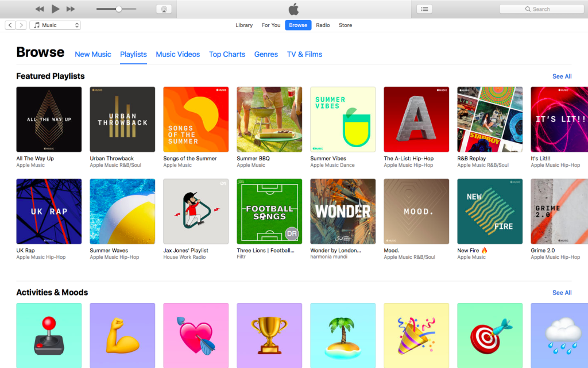Open the Music media type dropdown
Viewport: 588px width, 368px height.
coord(55,25)
